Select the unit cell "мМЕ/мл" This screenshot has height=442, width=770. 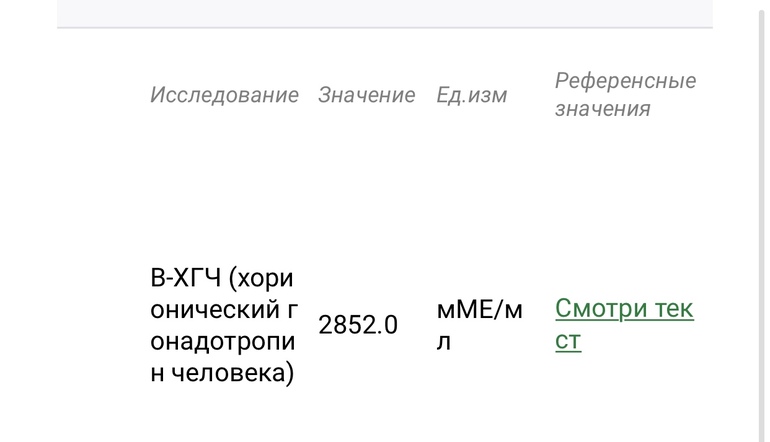pos(479,325)
